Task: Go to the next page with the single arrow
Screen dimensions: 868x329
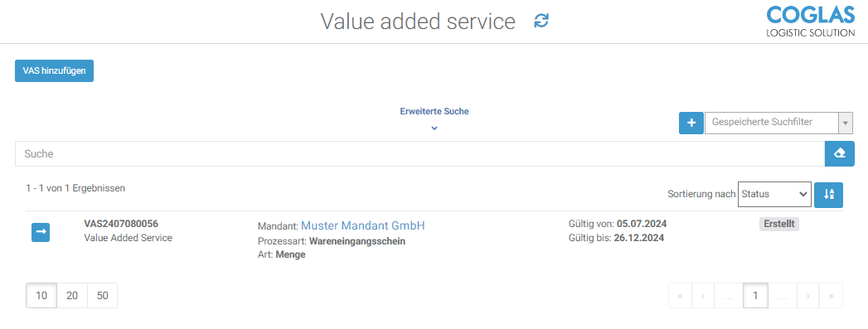Action: point(808,296)
